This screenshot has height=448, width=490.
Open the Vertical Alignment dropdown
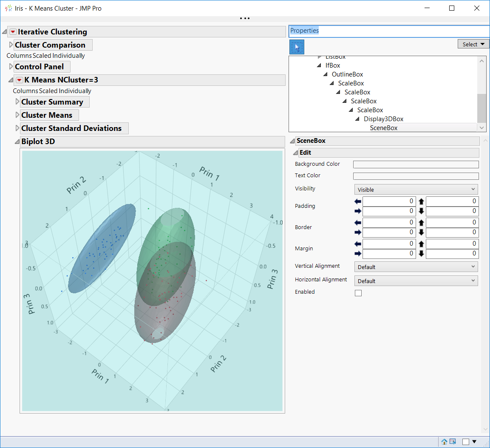click(x=416, y=267)
